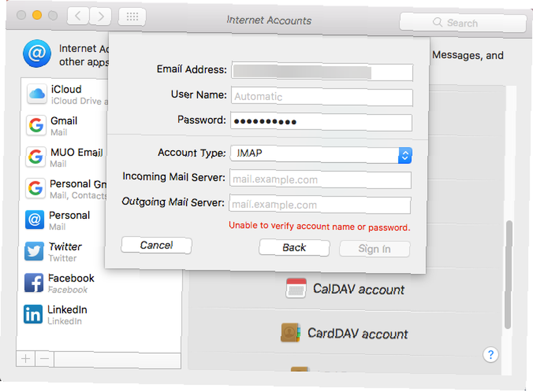Click into the Password field
The height and width of the screenshot is (392, 533).
321,122
